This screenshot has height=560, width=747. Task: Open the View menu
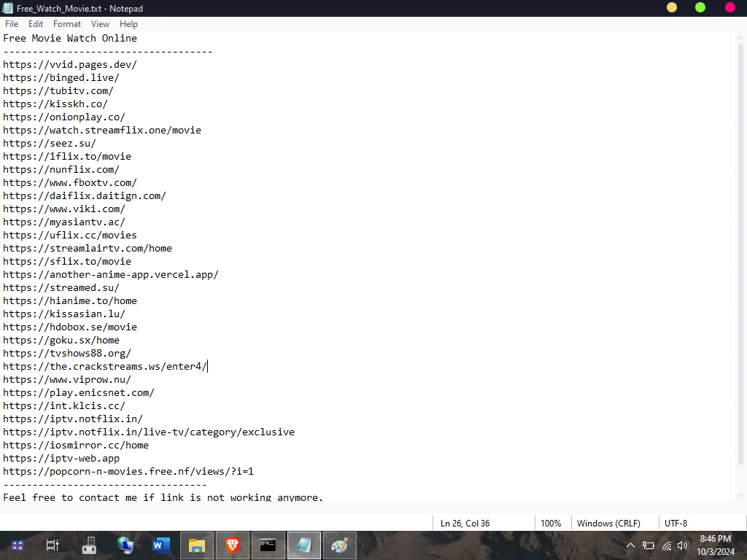[x=100, y=24]
